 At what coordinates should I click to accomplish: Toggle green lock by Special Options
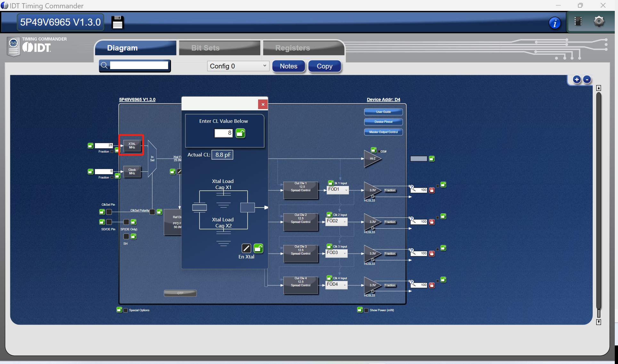pyautogui.click(x=119, y=310)
